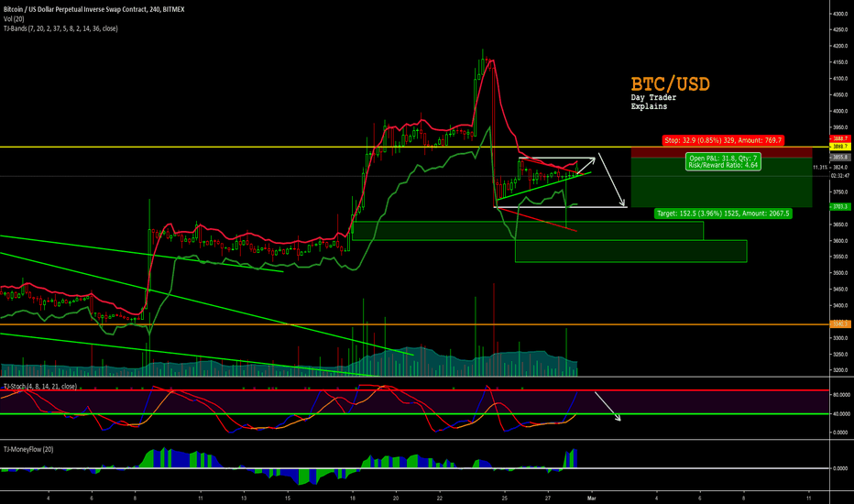Select the orange 3340.3 price tag
Image resolution: width=854 pixels, height=504 pixels.
click(x=840, y=324)
